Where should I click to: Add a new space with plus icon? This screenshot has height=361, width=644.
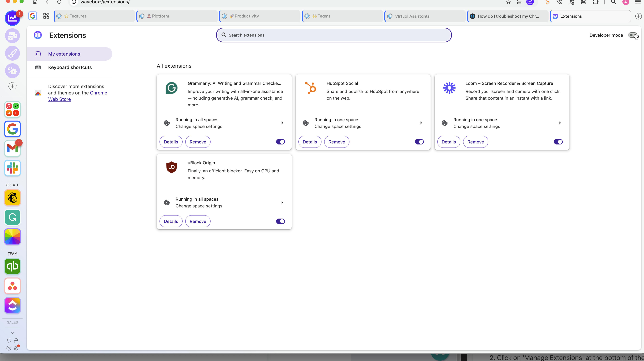coord(12,86)
